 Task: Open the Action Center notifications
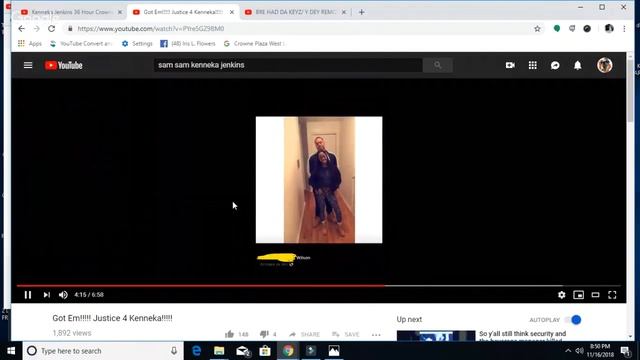[x=625, y=351]
